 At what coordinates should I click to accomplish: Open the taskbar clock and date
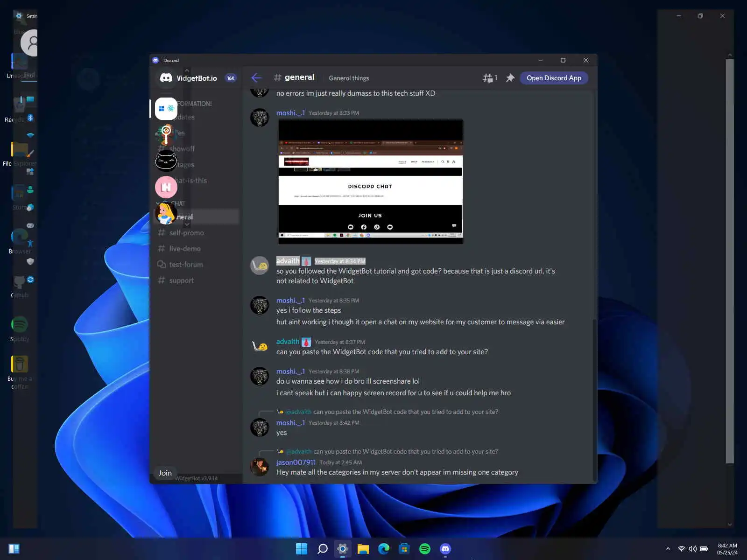(727, 549)
